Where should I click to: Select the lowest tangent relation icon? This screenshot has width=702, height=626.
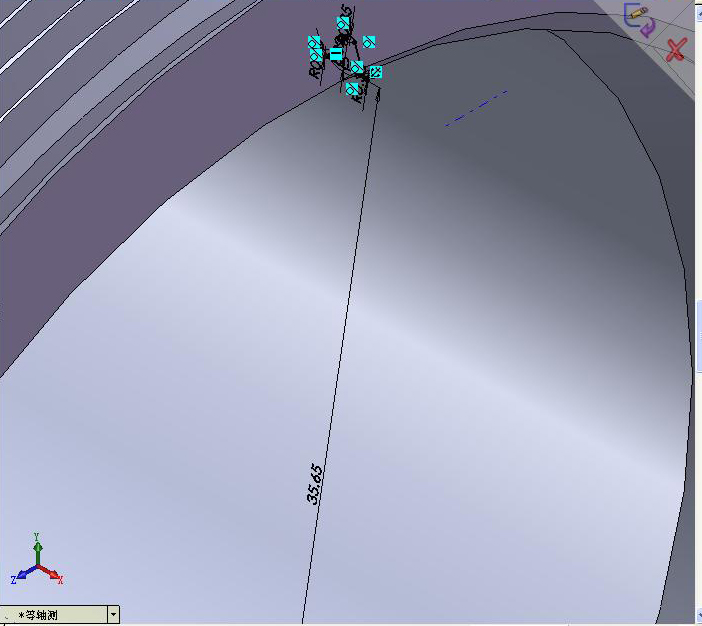coord(352,88)
